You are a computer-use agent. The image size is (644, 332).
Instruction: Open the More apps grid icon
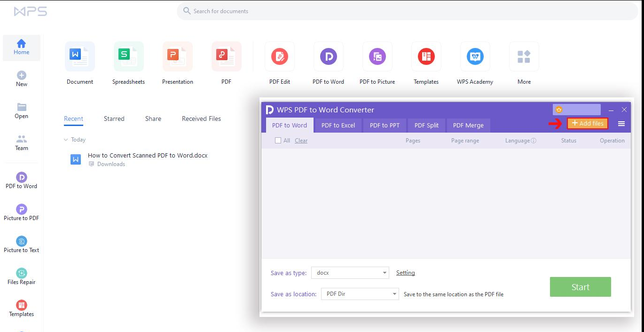click(524, 57)
